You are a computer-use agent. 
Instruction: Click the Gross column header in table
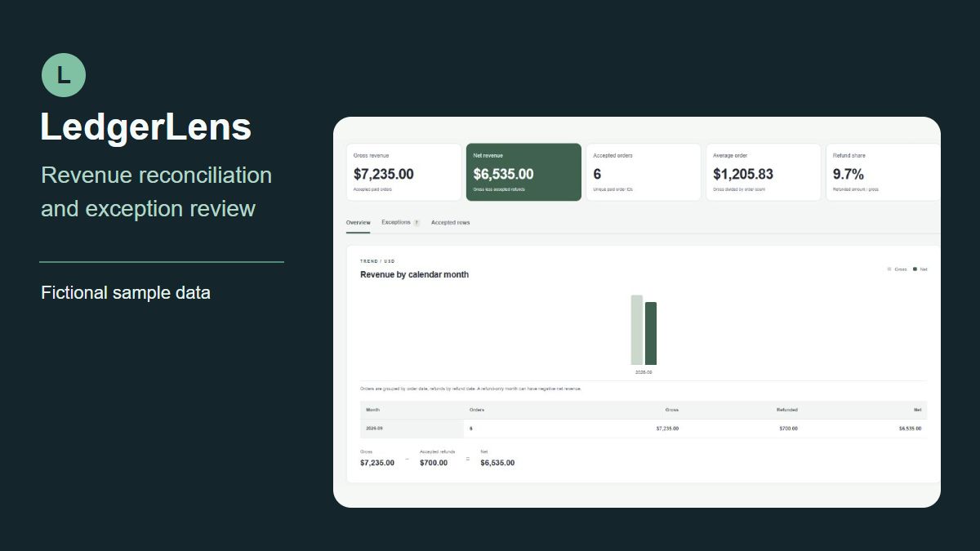point(671,410)
